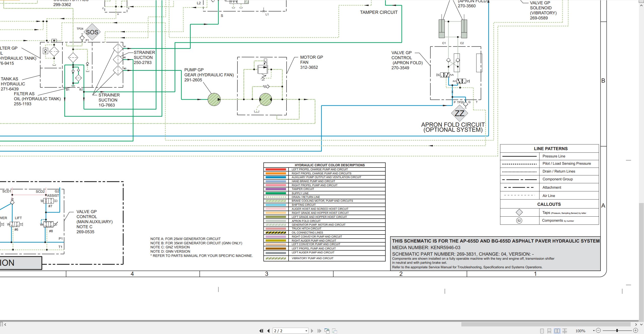Screen dimensions: 644x334
Task: Click 'HYDRAULIC CIRCUIT COLOR DESCRIPTIONS' header
Action: [330, 165]
